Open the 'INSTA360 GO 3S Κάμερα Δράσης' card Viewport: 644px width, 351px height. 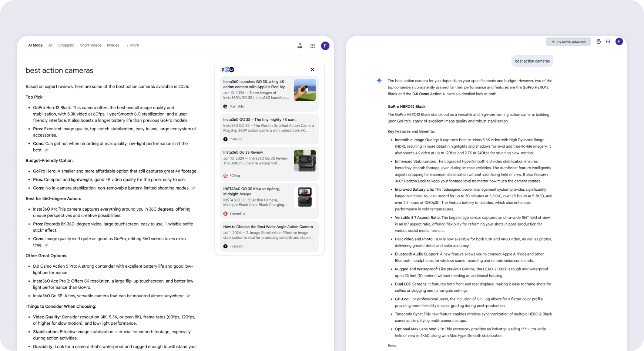269,201
